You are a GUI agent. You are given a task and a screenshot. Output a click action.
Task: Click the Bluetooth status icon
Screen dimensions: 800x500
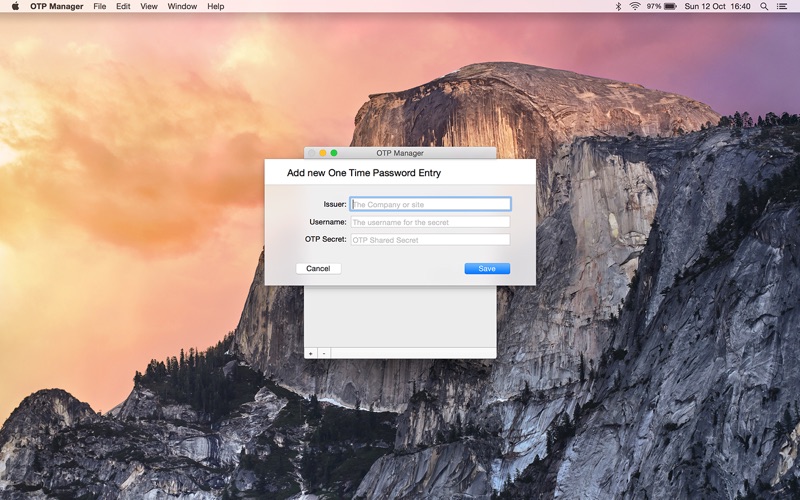click(618, 6)
